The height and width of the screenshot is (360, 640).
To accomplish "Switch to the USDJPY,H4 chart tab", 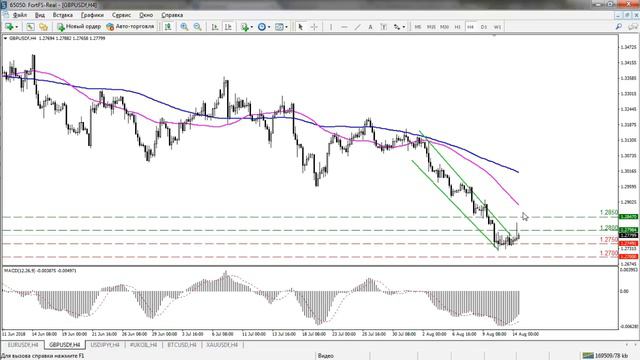I will click(105, 345).
